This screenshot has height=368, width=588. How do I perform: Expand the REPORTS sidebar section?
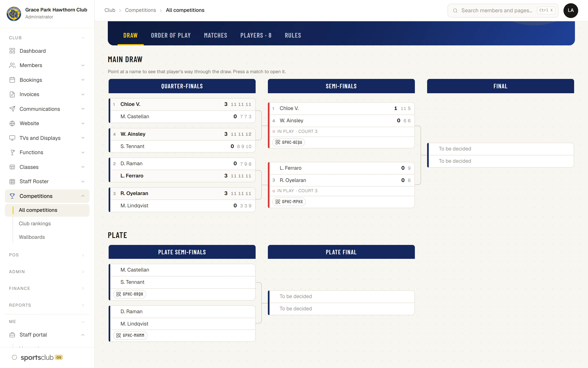(x=47, y=305)
